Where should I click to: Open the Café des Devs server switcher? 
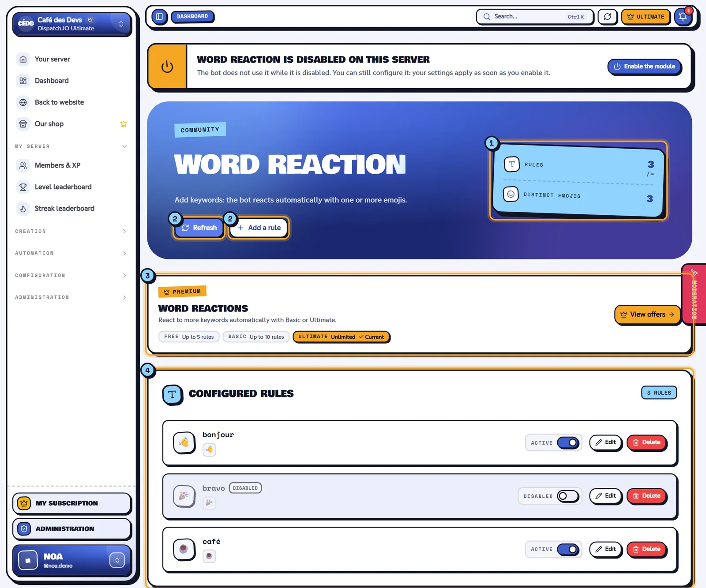(72, 24)
